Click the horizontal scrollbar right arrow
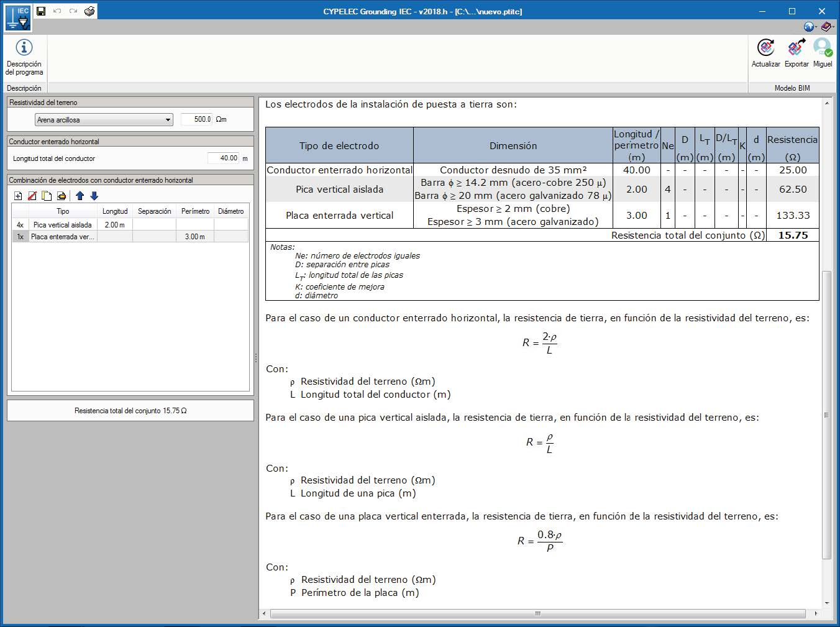The height and width of the screenshot is (627, 840). (x=816, y=613)
